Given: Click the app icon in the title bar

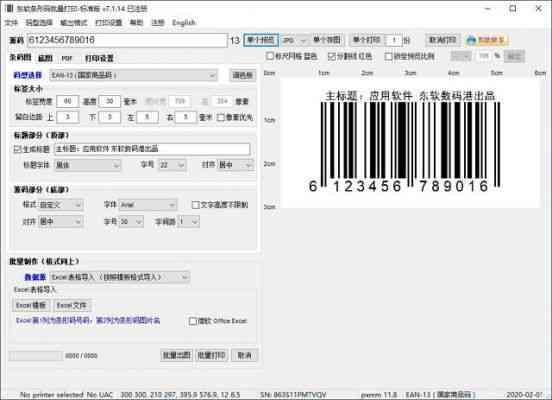Looking at the screenshot, I should (10, 8).
